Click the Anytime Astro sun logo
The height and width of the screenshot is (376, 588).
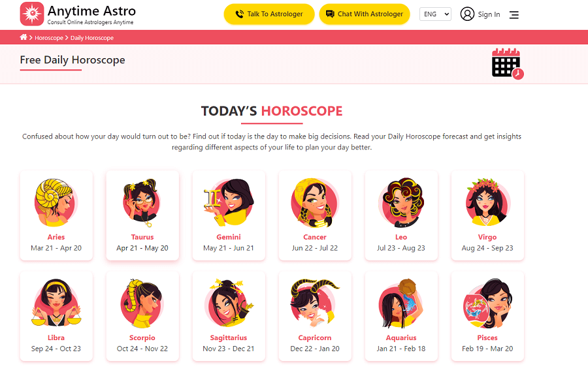tap(32, 14)
